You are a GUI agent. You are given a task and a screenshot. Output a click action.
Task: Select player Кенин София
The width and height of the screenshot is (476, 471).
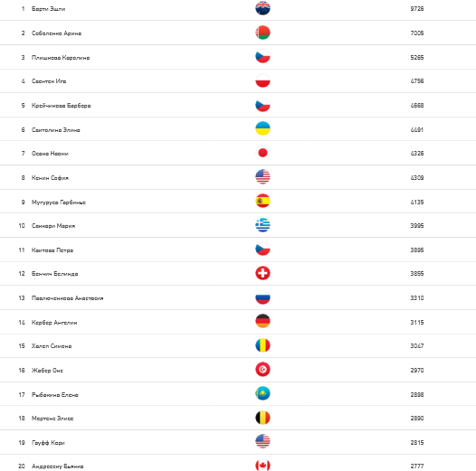(x=50, y=178)
